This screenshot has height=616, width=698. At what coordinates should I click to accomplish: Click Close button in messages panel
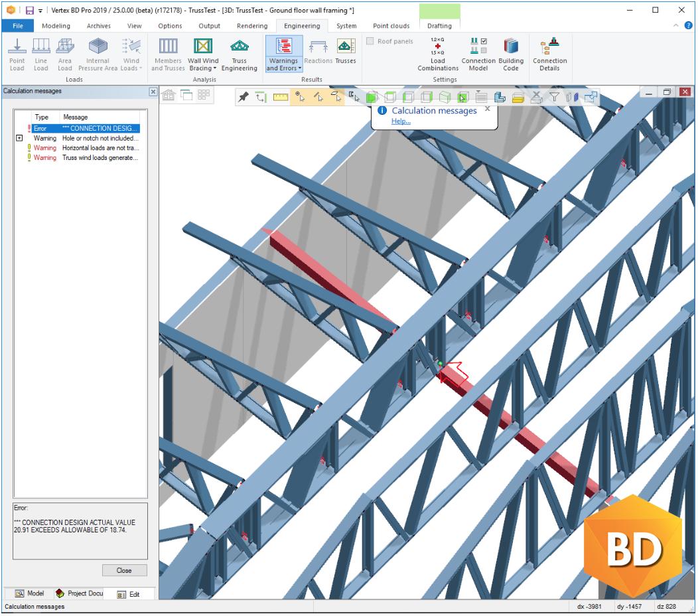[124, 572]
